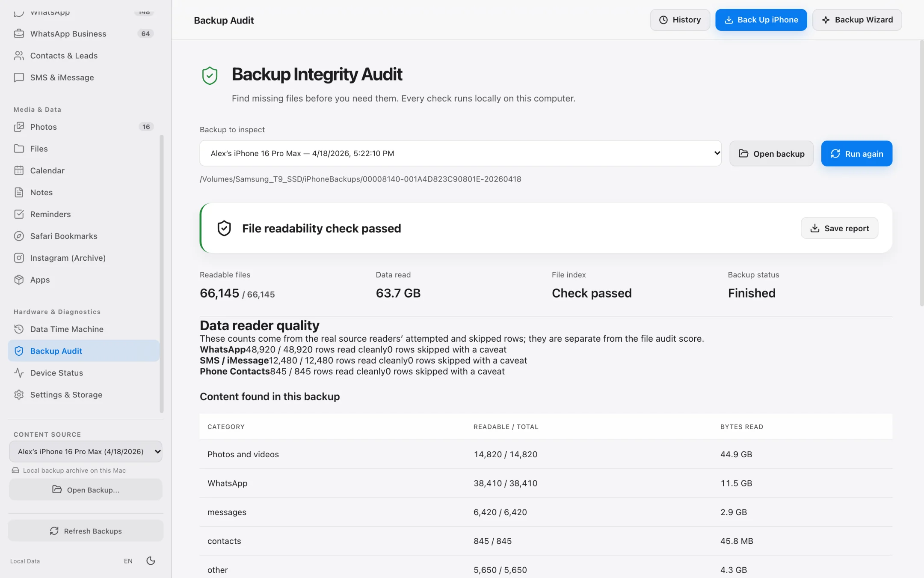Click the WhatsApp Business count badge 64
The width and height of the screenshot is (924, 578).
click(145, 33)
